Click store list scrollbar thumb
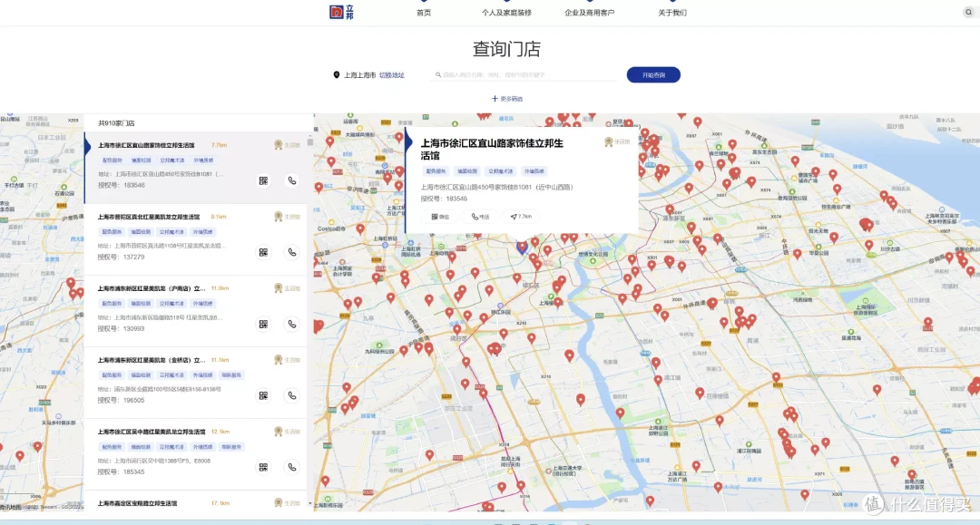The image size is (980, 525). [x=309, y=141]
